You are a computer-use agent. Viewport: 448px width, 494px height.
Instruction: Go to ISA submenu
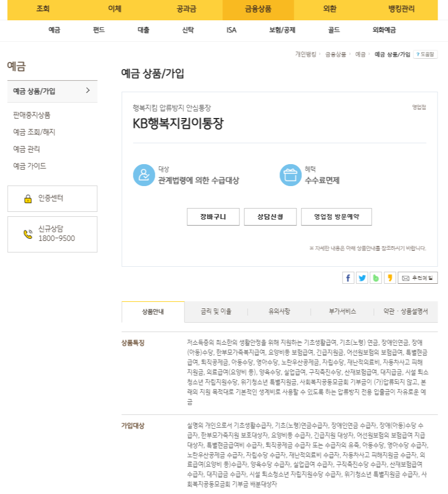point(231,30)
